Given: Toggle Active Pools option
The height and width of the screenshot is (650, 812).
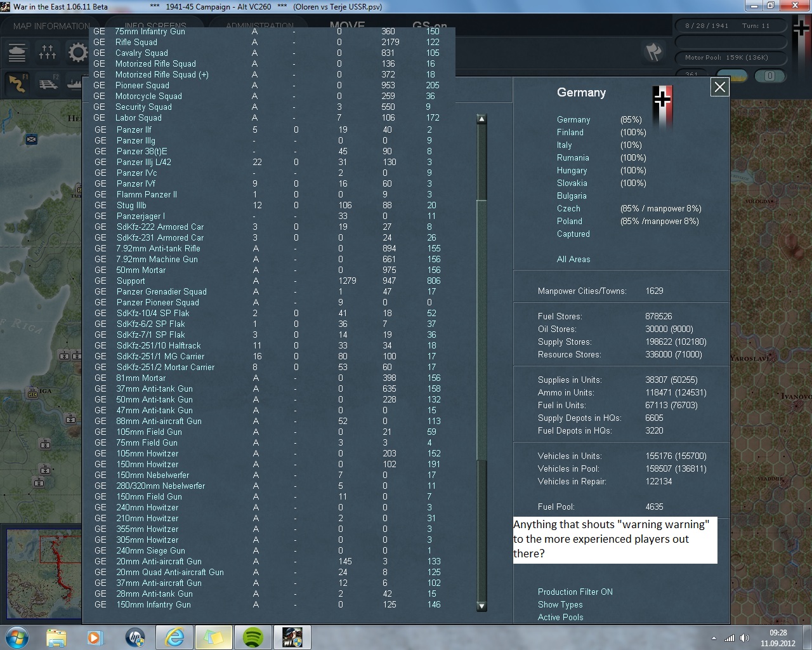Looking at the screenshot, I should point(560,617).
